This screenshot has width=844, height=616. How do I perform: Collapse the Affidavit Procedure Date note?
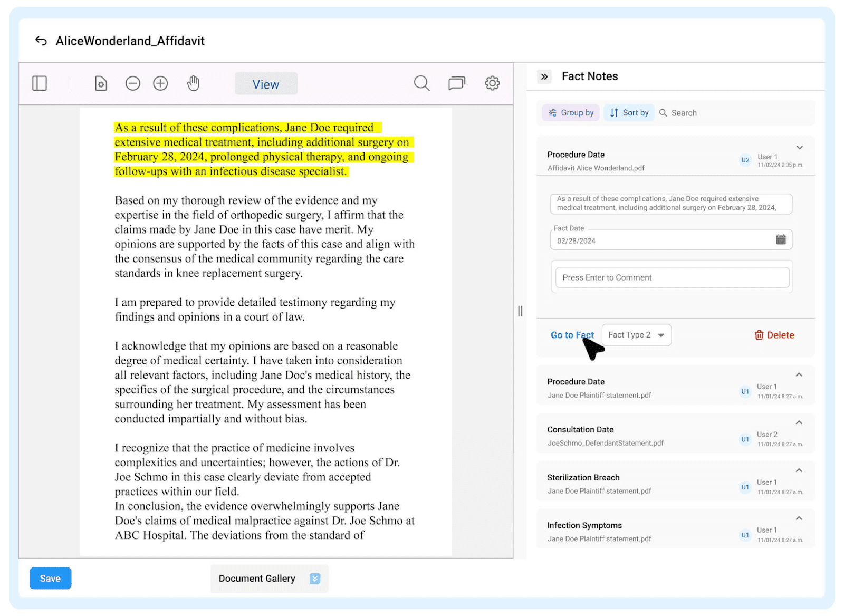pos(800,148)
